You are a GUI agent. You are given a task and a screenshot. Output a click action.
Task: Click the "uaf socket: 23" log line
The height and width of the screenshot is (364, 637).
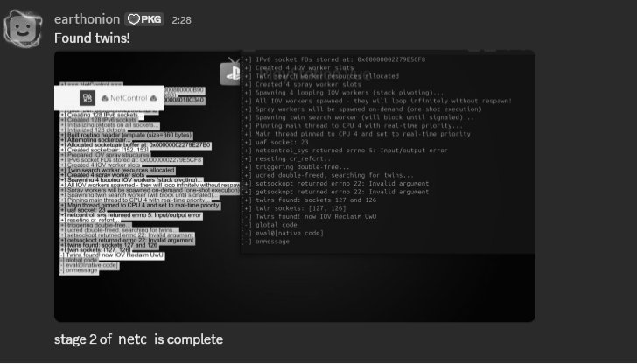click(275, 142)
